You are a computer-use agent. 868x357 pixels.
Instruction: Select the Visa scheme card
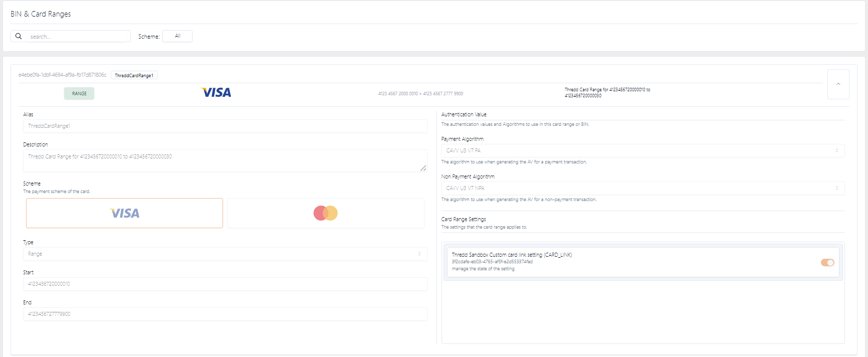(124, 213)
